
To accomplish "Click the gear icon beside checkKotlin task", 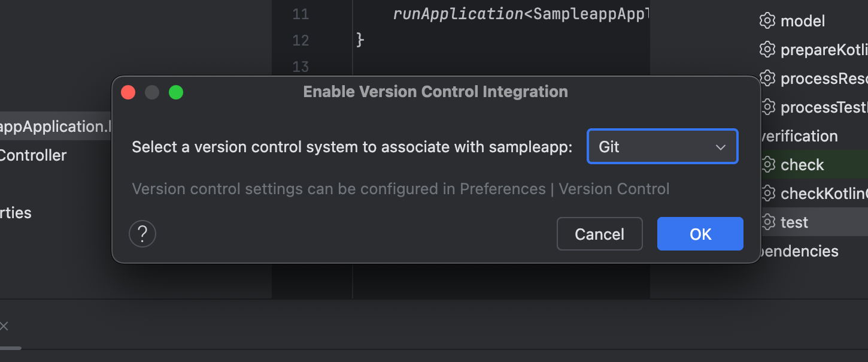I will point(767,194).
